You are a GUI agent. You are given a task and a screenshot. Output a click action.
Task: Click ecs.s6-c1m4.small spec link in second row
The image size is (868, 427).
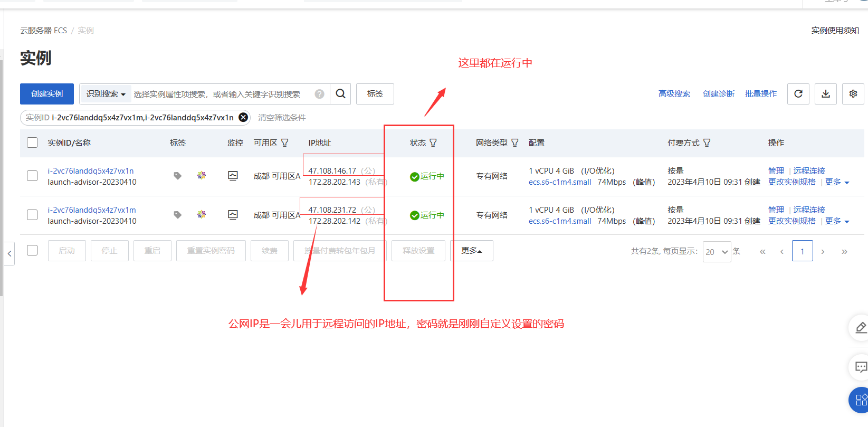point(560,221)
